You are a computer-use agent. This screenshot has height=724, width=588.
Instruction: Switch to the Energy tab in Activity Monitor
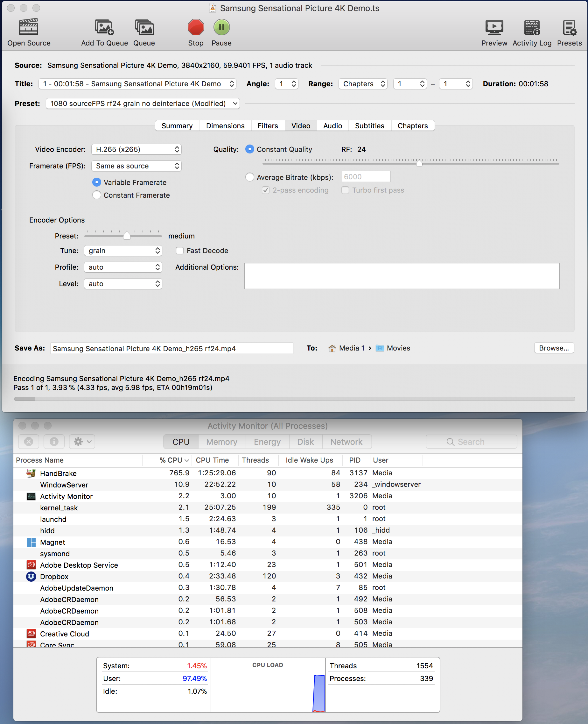pos(267,442)
